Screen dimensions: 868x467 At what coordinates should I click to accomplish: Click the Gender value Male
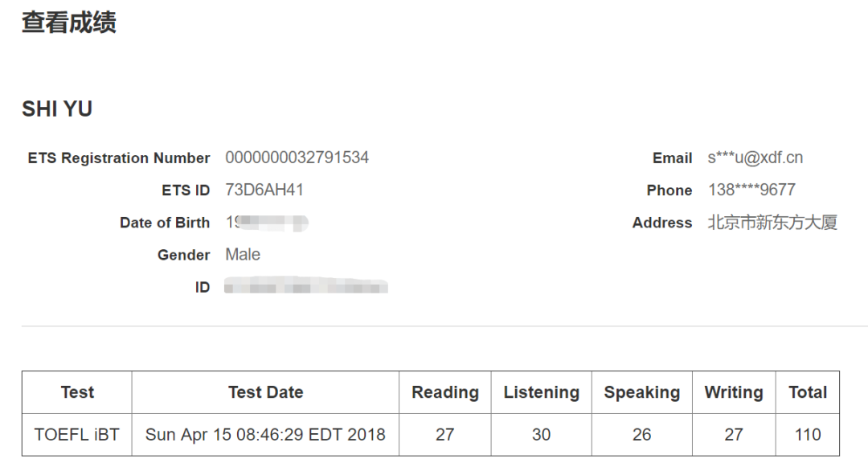click(x=243, y=255)
